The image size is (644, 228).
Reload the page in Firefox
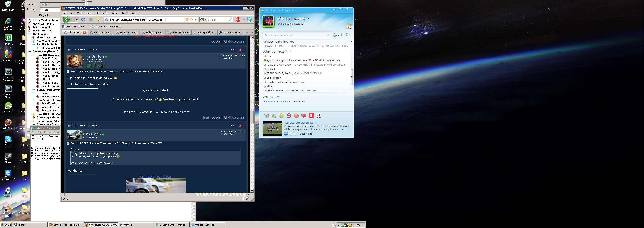tap(83, 20)
